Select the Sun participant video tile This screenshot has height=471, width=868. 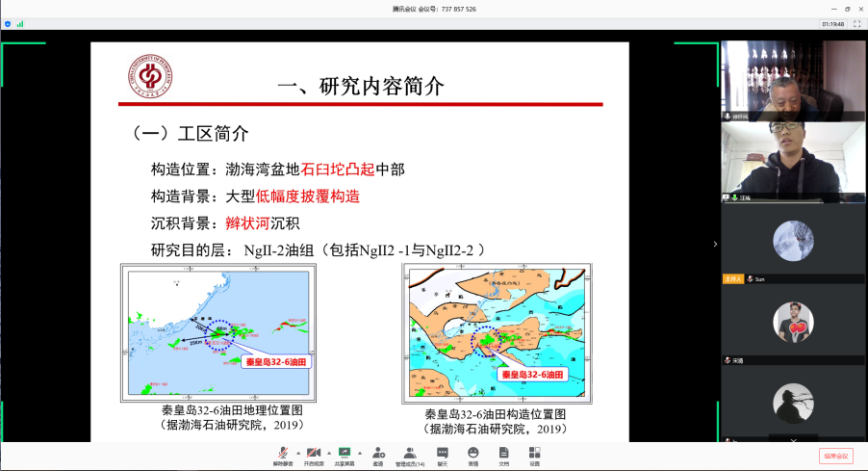[x=794, y=245]
